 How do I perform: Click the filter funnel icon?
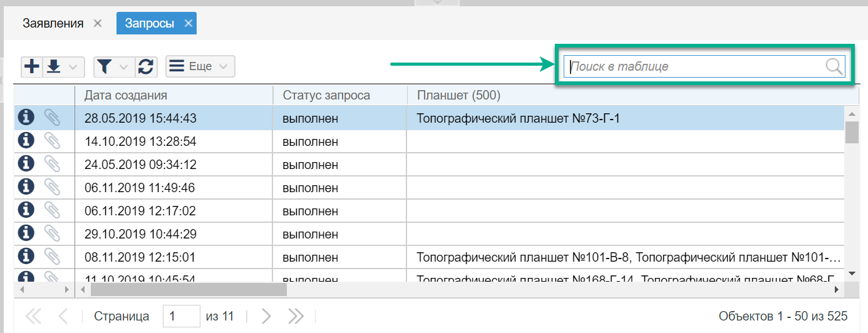[105, 66]
